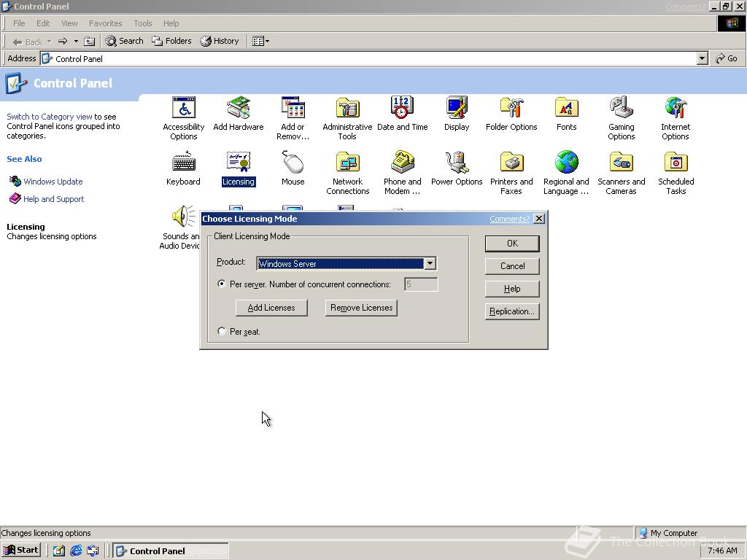Click the Up folder toolbar icon
The width and height of the screenshot is (747, 560).
[89, 42]
